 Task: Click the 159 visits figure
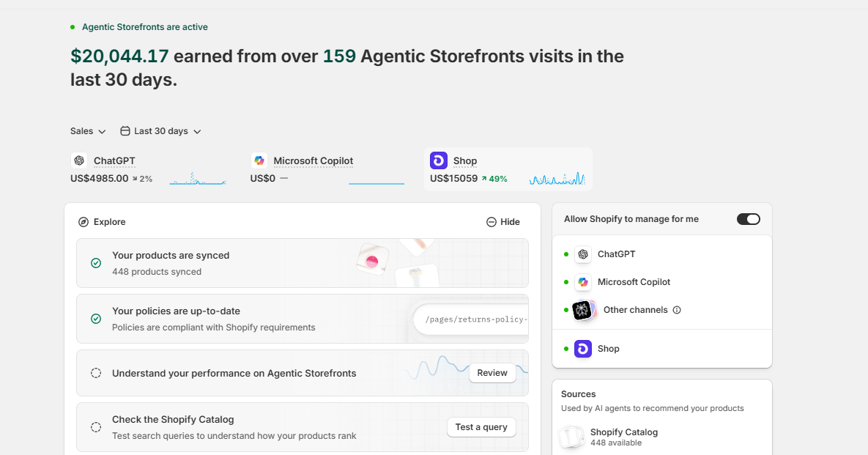pyautogui.click(x=339, y=56)
